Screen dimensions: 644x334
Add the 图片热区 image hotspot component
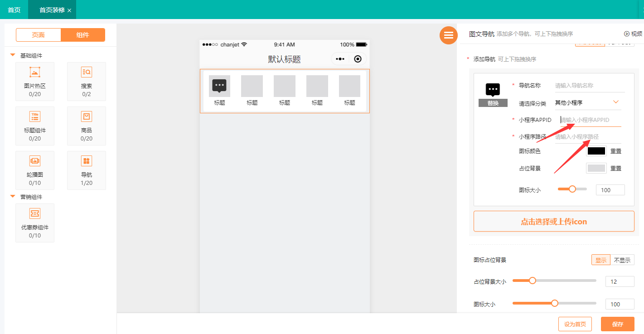point(35,81)
